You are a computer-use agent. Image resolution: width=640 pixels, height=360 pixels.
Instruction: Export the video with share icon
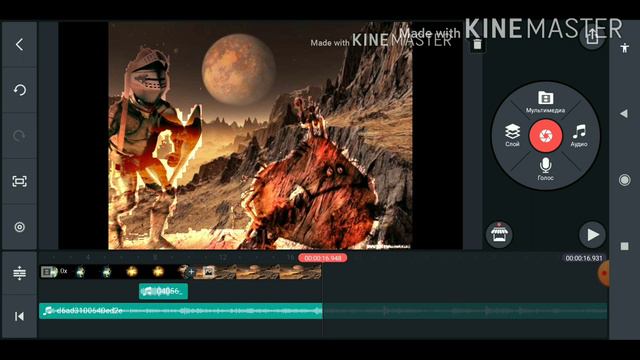click(x=592, y=36)
